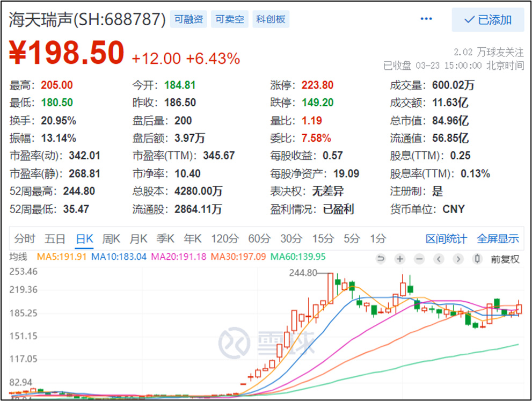The image size is (532, 401).
Task: Pan the chart left with the left chevron
Action: pyautogui.click(x=439, y=259)
